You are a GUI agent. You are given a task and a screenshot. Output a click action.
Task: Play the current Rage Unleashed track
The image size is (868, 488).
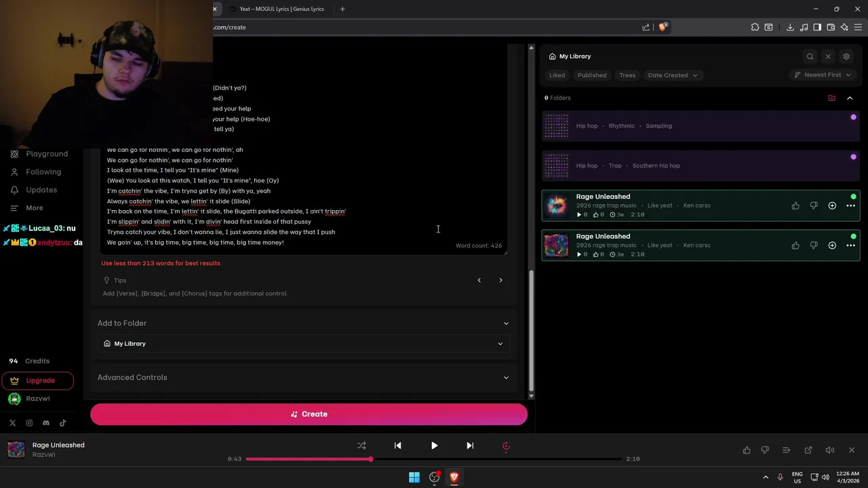[x=434, y=445]
